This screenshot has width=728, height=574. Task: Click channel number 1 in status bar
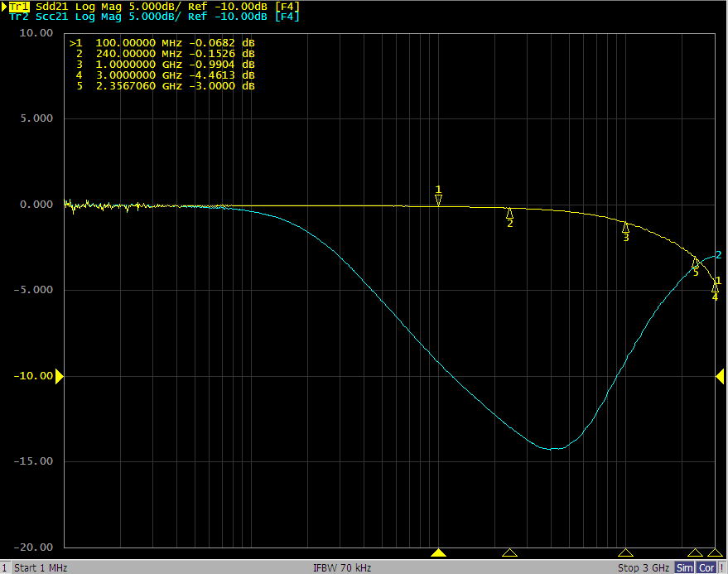click(5, 567)
